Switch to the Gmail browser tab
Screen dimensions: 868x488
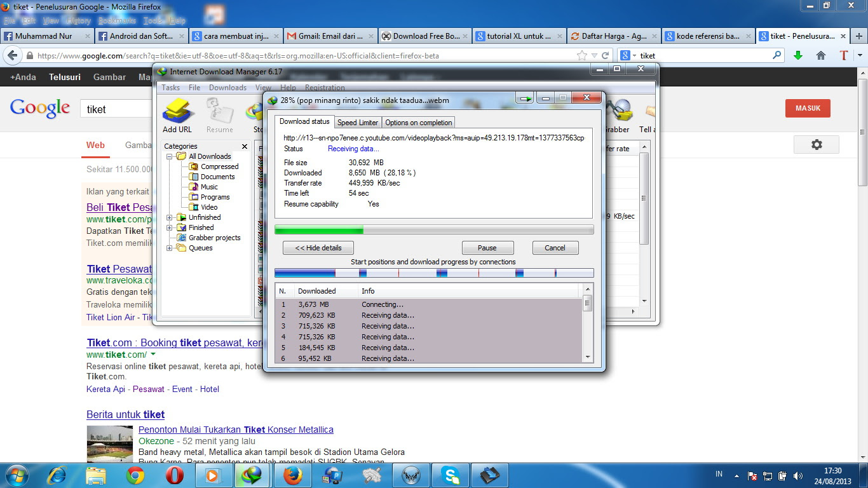click(330, 36)
